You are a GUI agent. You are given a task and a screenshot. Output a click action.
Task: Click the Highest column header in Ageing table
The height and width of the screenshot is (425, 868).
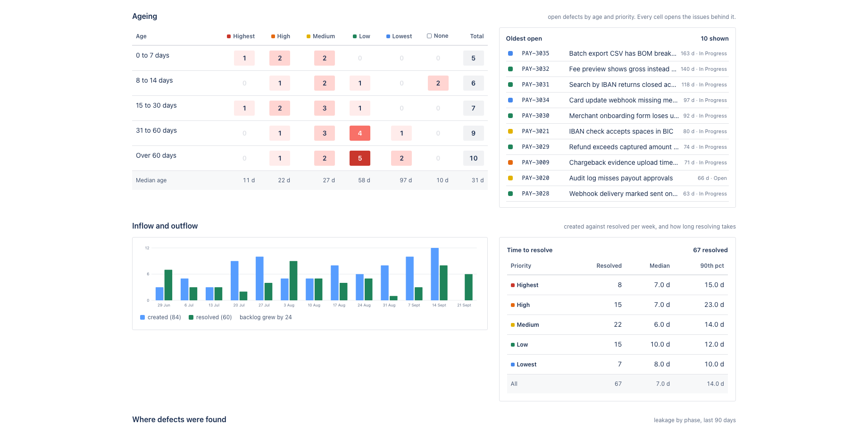[241, 36]
